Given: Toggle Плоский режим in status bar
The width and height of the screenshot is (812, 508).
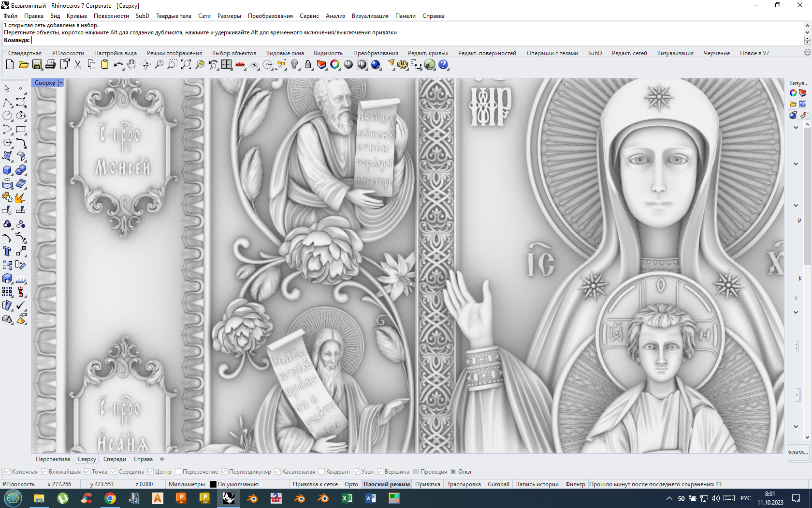Looking at the screenshot, I should [387, 484].
